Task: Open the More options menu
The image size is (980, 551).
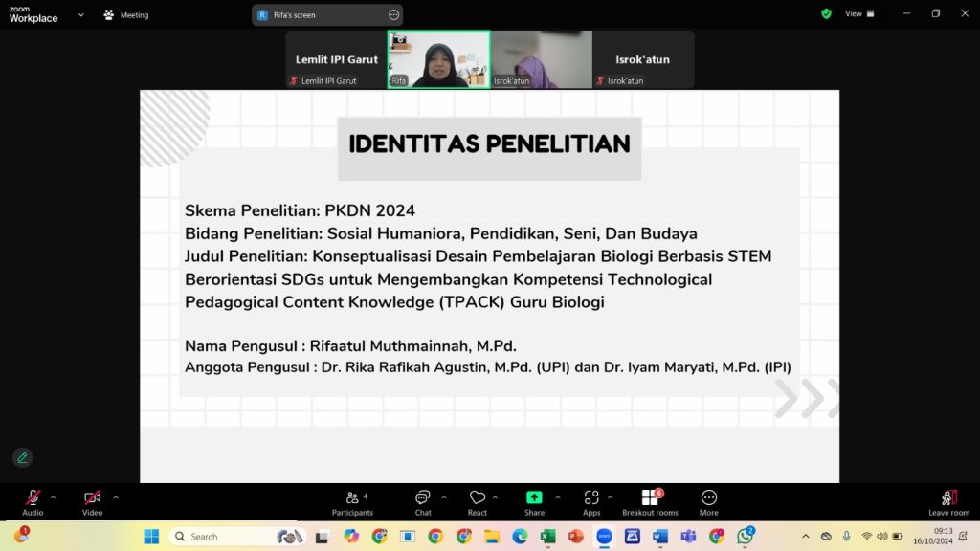Action: [709, 502]
